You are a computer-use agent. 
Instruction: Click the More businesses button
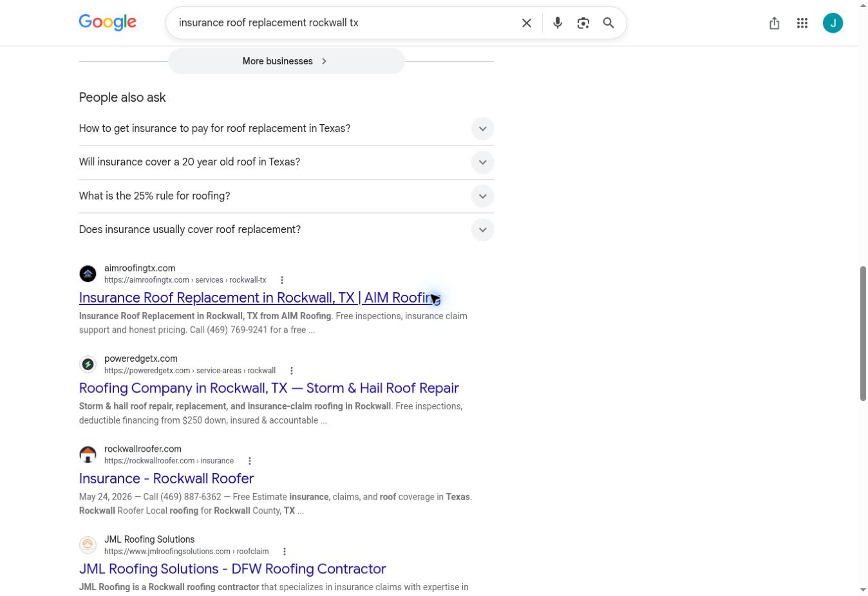tap(287, 61)
